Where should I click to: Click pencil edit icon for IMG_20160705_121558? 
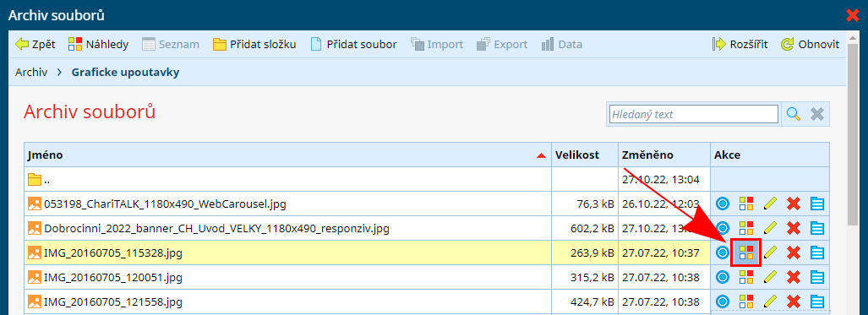click(769, 301)
